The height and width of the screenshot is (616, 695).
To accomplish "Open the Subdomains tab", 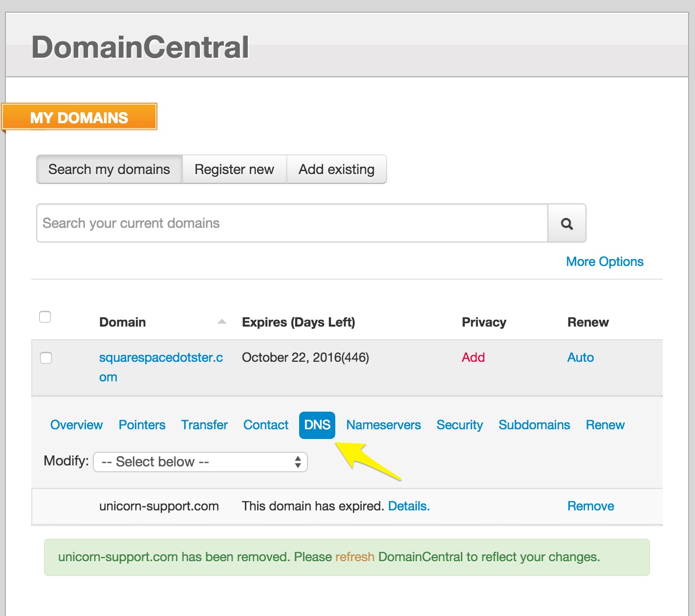I will 534,425.
